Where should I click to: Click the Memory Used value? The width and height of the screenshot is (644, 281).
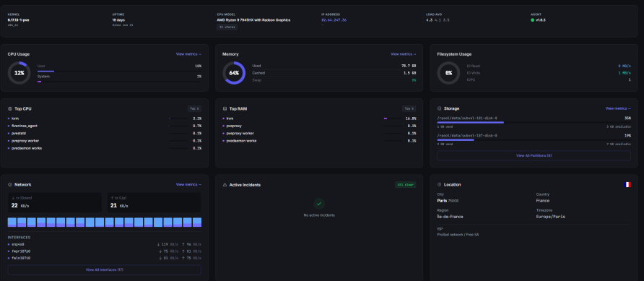point(409,66)
